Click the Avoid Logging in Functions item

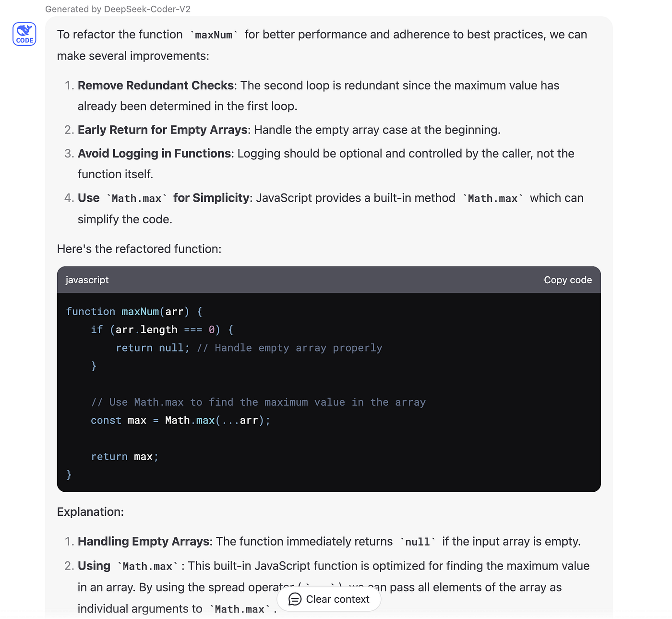pos(326,164)
